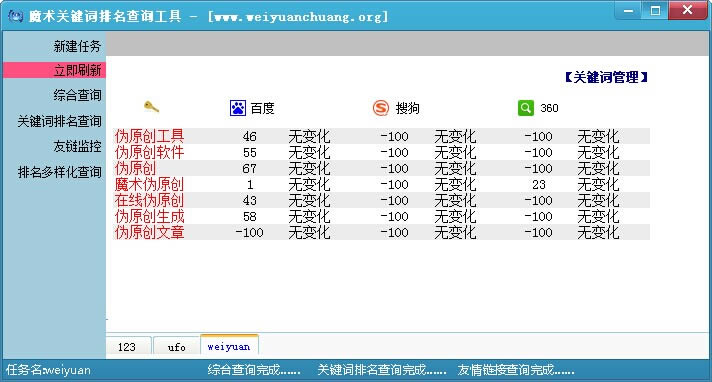Click the key icon column header

(151, 107)
